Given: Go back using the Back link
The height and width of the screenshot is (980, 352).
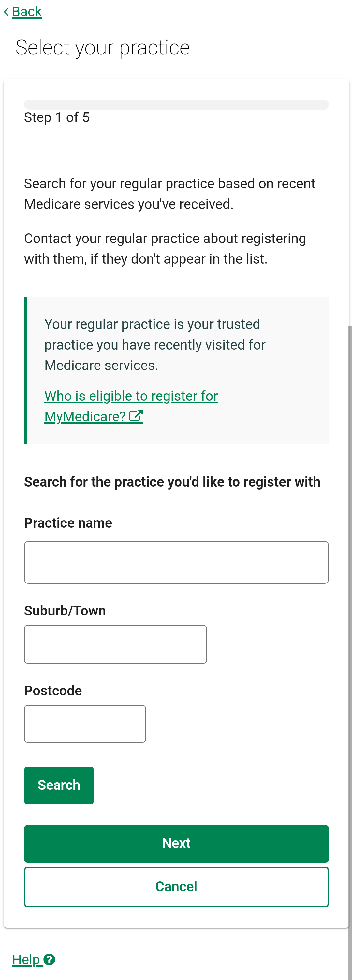Looking at the screenshot, I should click(x=27, y=12).
